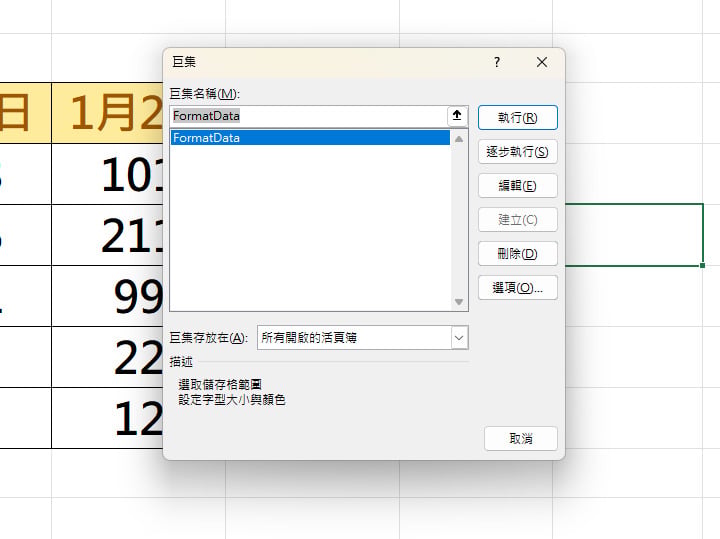Select the spreadsheet cell showing 22
Image resolution: width=720 pixels, height=539 pixels.
click(107, 357)
